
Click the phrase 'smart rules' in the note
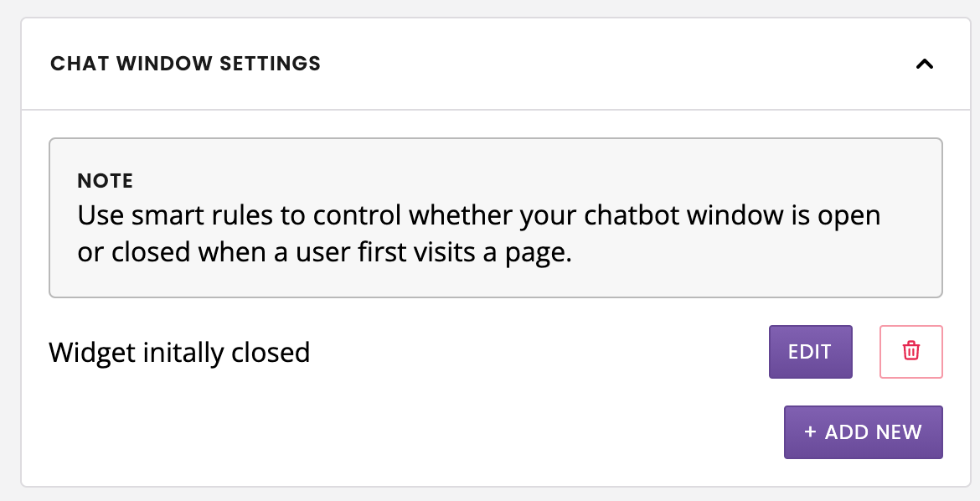click(202, 216)
